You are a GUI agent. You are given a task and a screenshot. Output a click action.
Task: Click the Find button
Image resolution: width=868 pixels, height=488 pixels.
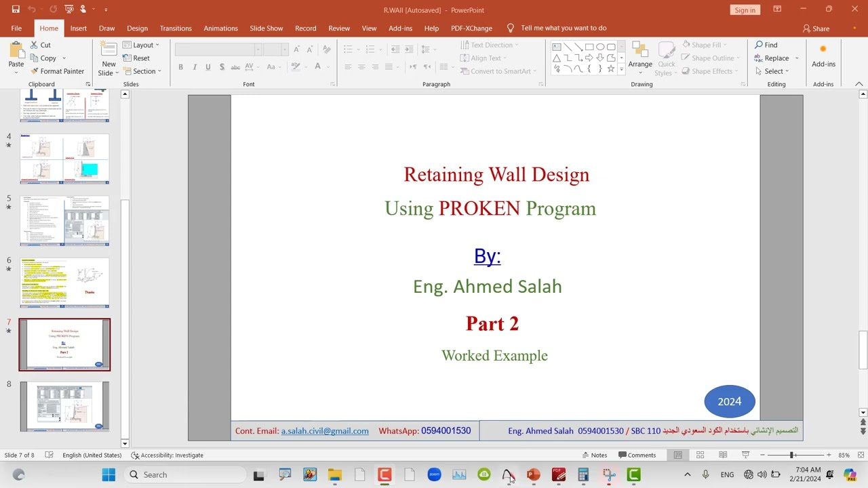coord(766,45)
